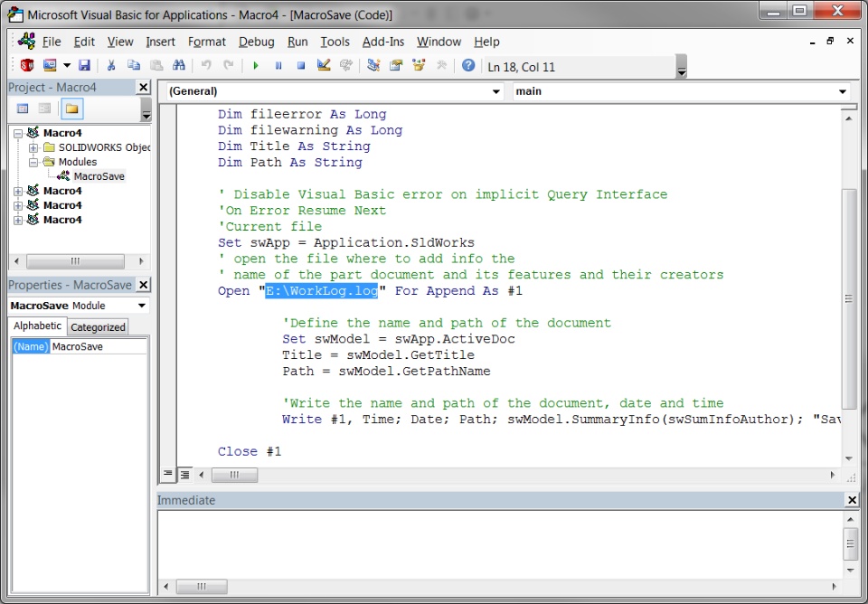The height and width of the screenshot is (604, 868).
Task: Expand the SOLIDWORKS Objects folder
Action: point(33,147)
